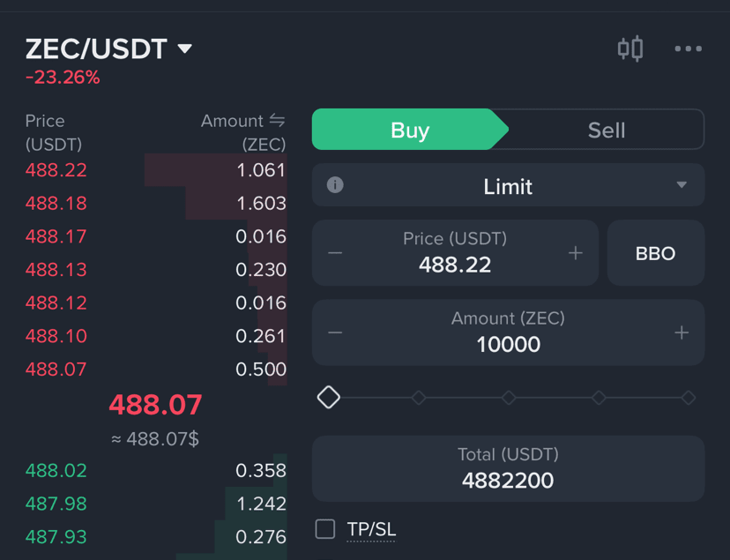
Task: Select the 487.98 bid price row
Action: coord(156,504)
